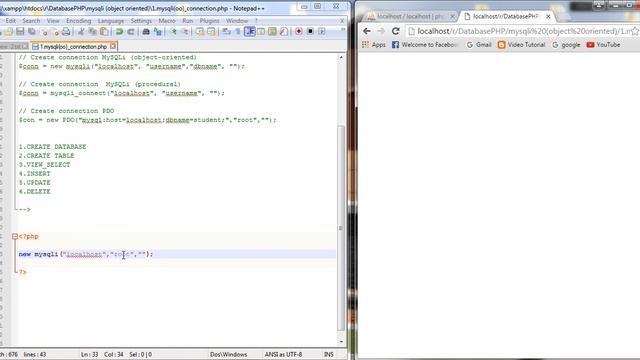Click the Save All toolbar icon

[x=31, y=31]
